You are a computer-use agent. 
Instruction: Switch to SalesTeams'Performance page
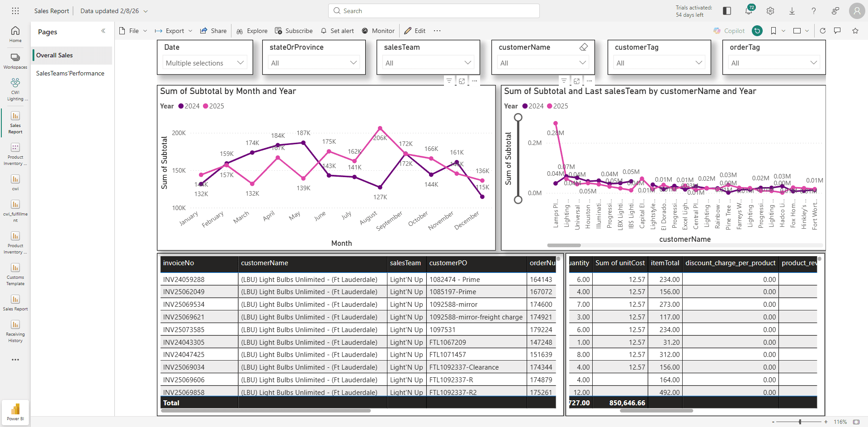pos(70,73)
